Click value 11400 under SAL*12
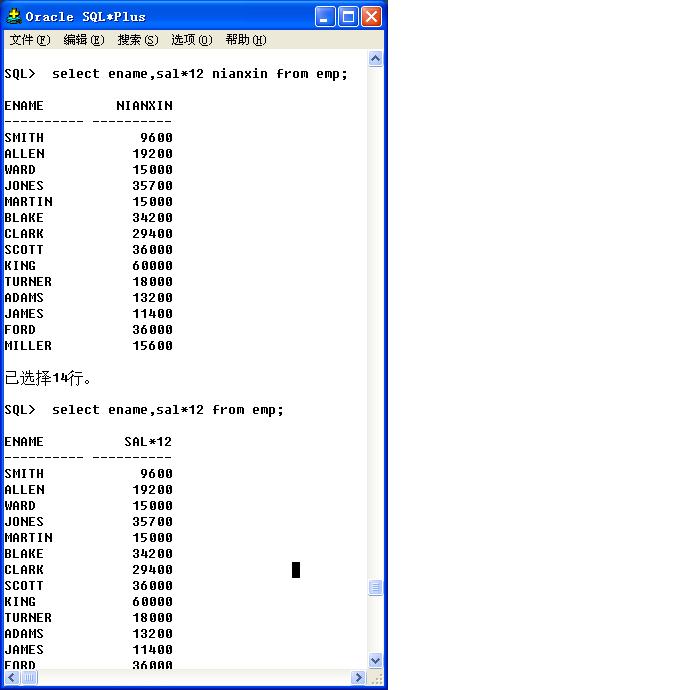The width and height of the screenshot is (683, 690). click(152, 650)
